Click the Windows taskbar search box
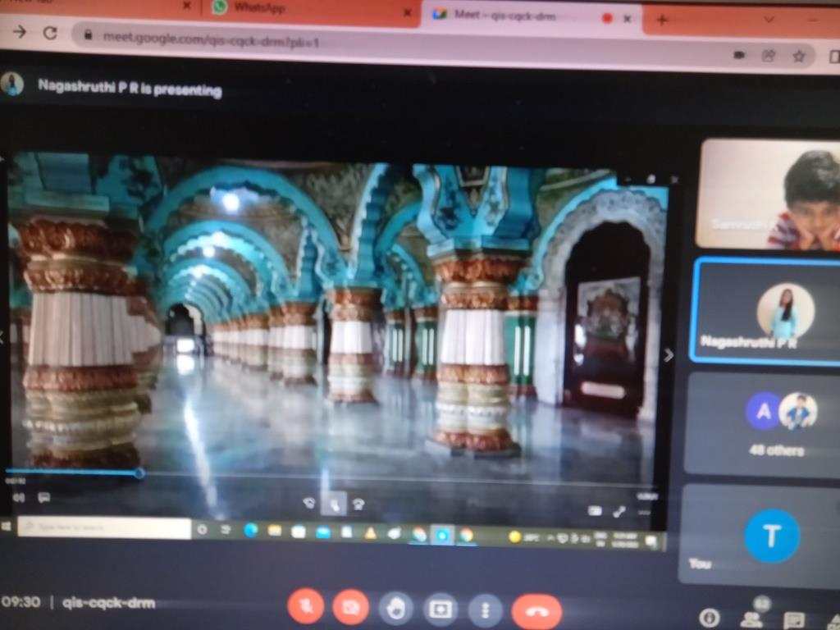Screen dimensions: 840x630 (x=104, y=527)
